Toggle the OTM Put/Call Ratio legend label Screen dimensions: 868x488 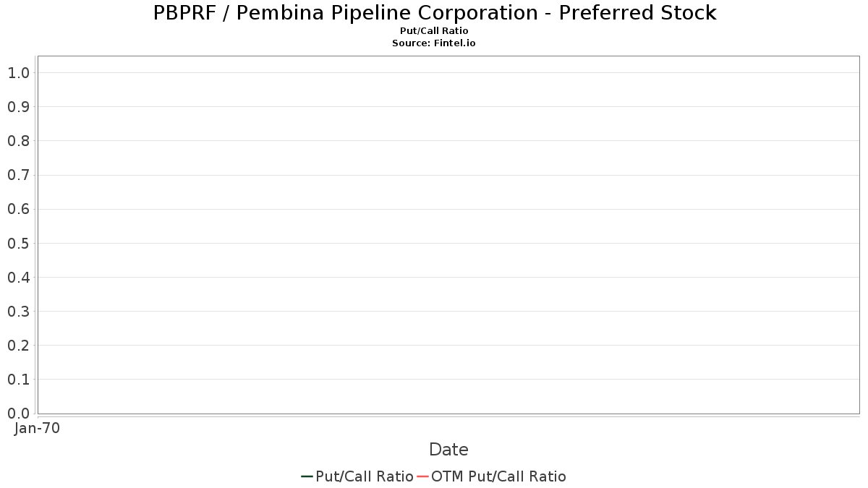498,476
